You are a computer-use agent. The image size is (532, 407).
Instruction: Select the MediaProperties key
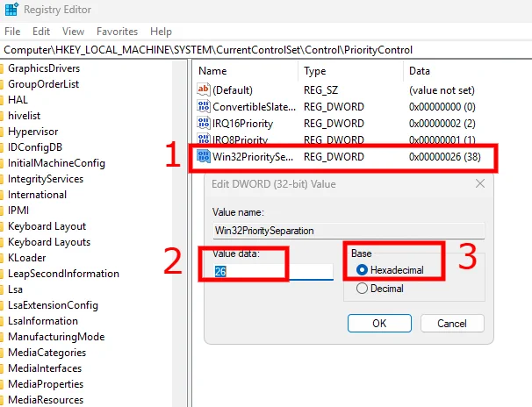click(x=46, y=384)
